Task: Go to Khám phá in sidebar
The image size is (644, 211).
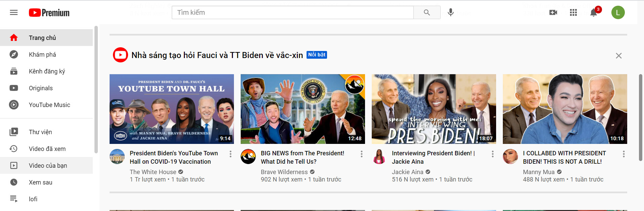Action: click(42, 55)
